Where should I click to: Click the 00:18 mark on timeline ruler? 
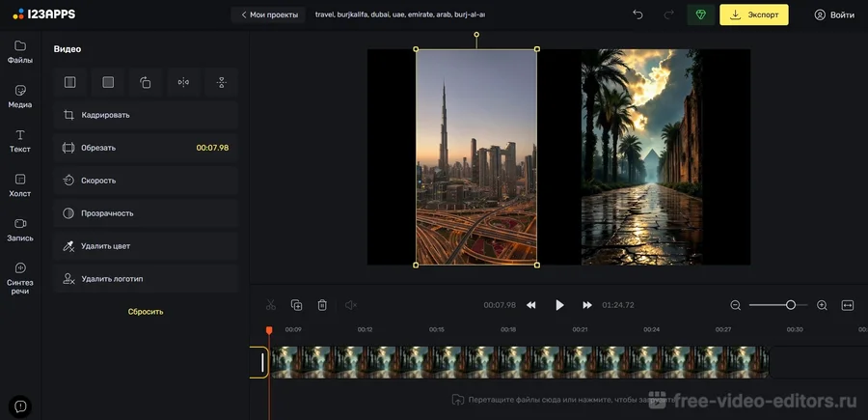tap(508, 329)
